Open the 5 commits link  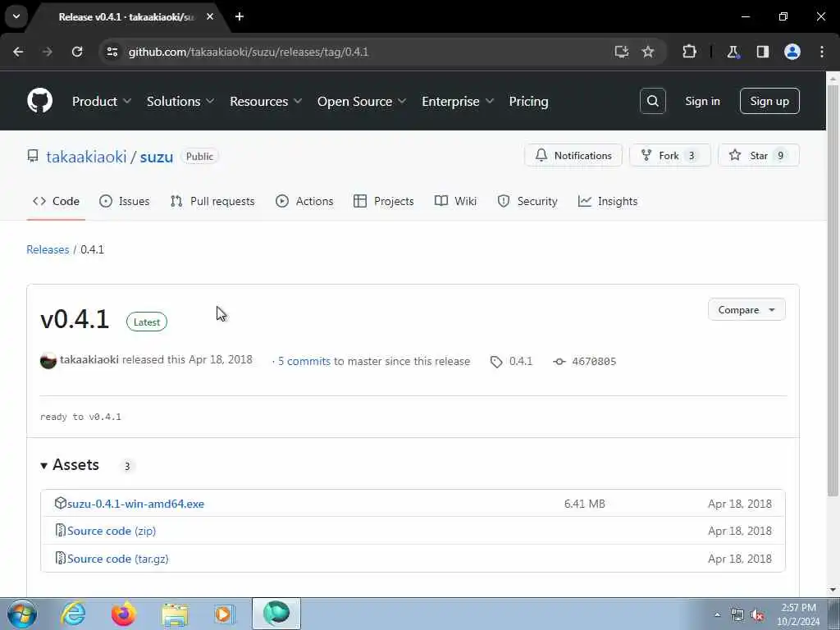(304, 361)
